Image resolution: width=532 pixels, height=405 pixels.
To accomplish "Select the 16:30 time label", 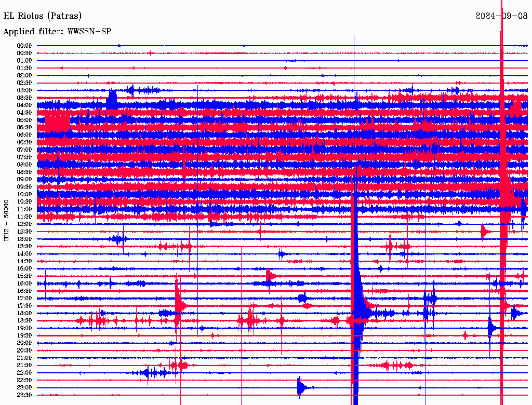I will coord(24,291).
